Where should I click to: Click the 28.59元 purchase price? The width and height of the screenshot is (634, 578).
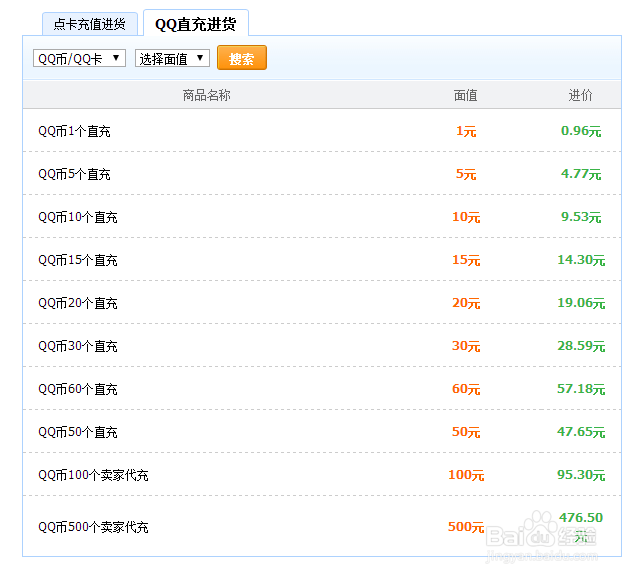point(581,346)
